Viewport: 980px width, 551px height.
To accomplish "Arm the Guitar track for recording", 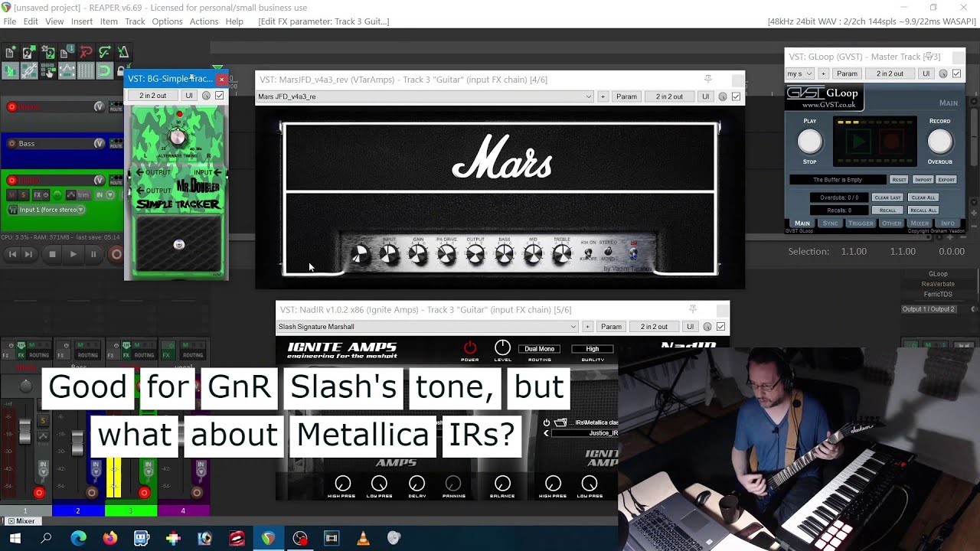I will 11,180.
